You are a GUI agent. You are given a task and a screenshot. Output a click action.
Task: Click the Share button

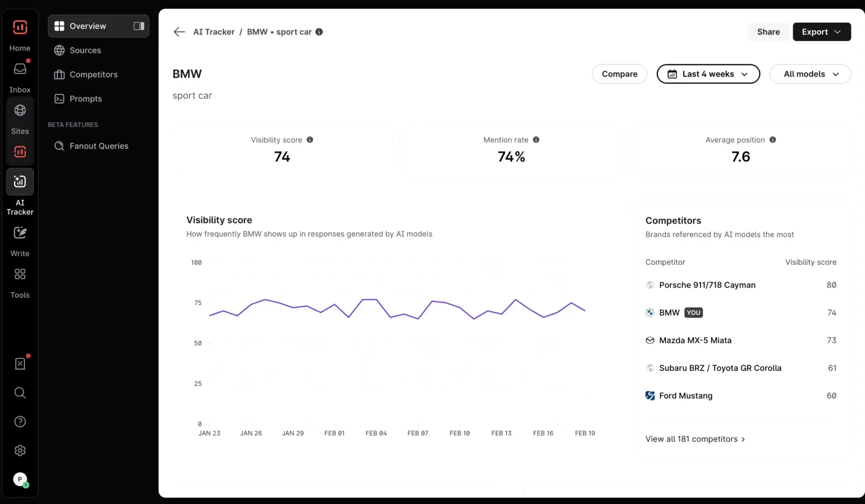point(768,32)
